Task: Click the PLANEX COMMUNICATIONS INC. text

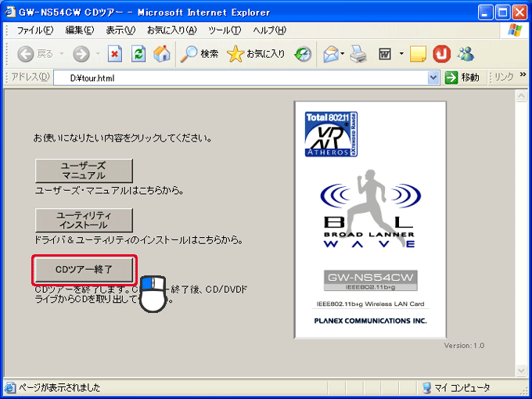Action: tap(370, 321)
